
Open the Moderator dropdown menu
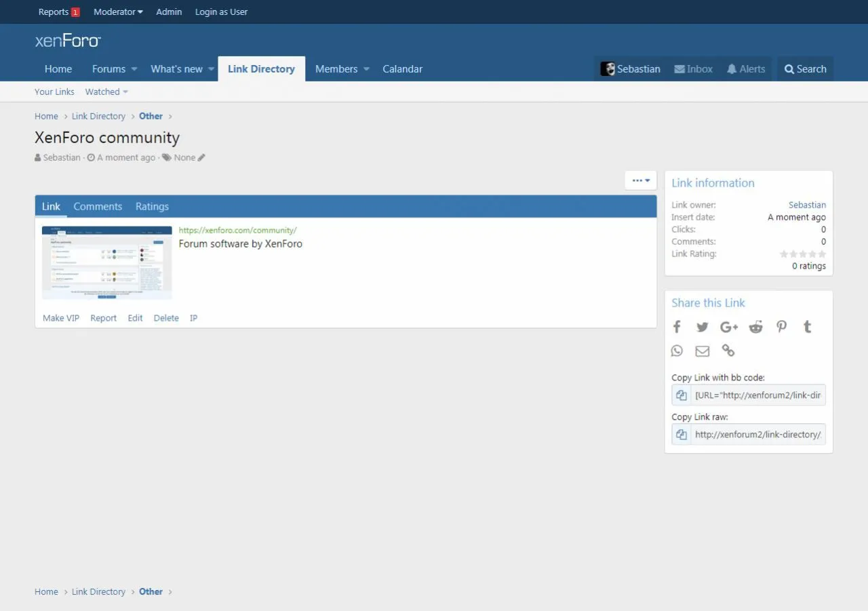[118, 12]
